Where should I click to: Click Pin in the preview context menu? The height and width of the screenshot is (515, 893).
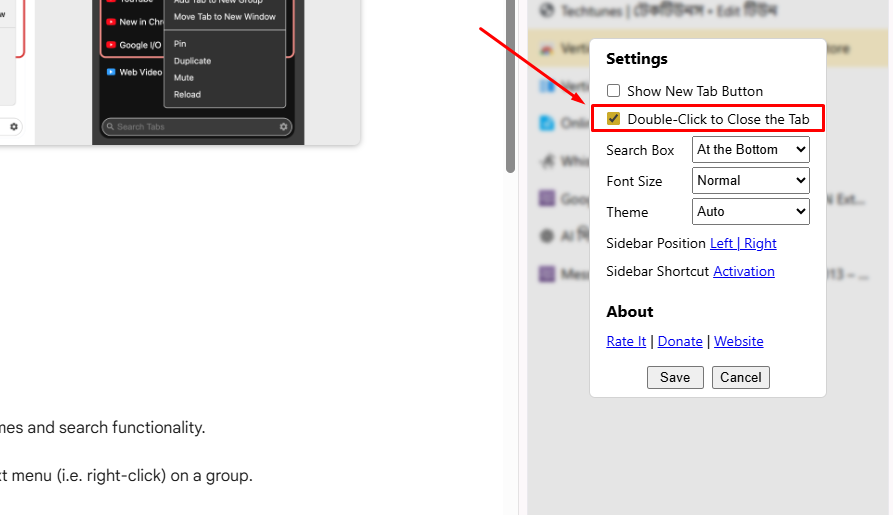click(x=180, y=44)
